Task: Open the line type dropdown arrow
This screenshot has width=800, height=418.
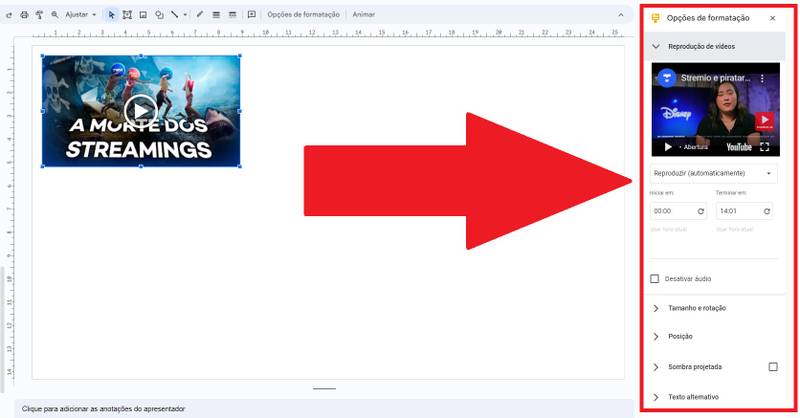Action: [185, 15]
